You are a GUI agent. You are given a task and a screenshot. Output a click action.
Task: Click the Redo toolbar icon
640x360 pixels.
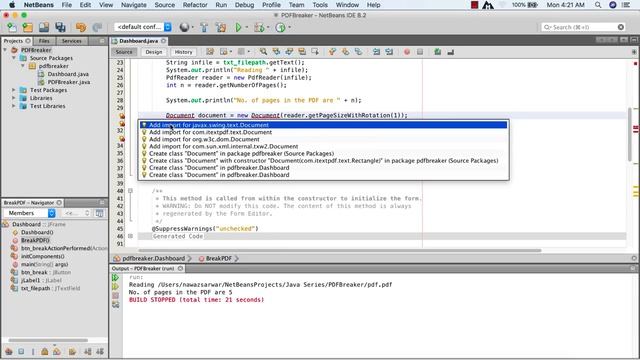coord(97,27)
